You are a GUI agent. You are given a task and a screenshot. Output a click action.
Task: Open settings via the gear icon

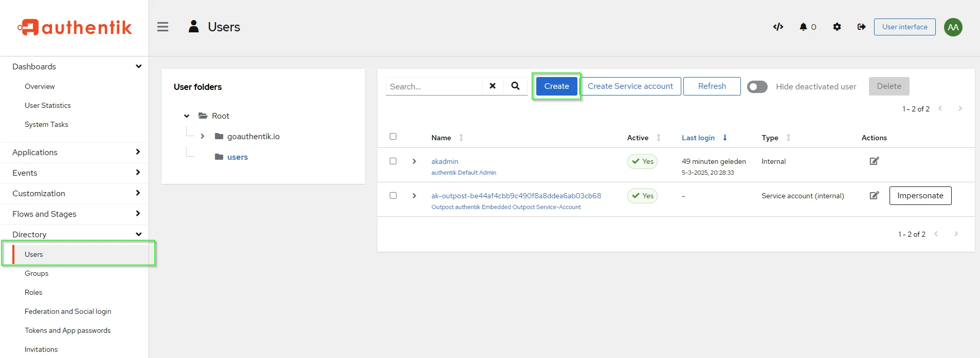click(x=837, y=27)
